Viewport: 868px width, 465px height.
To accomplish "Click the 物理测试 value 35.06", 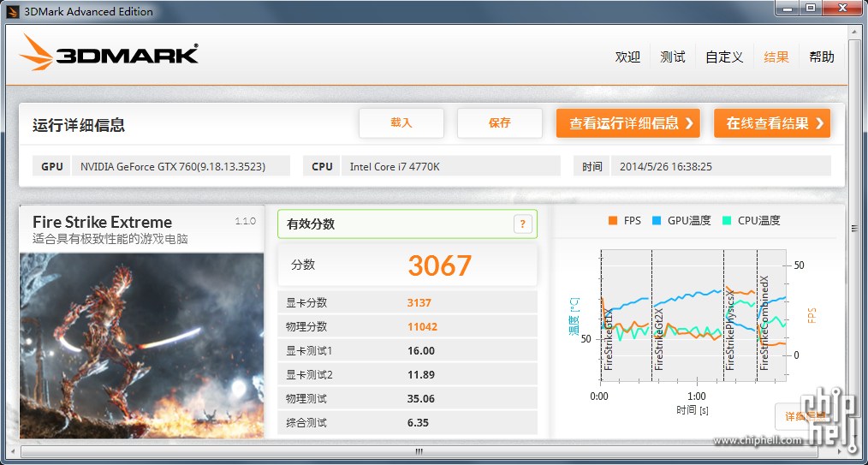I will click(x=420, y=399).
